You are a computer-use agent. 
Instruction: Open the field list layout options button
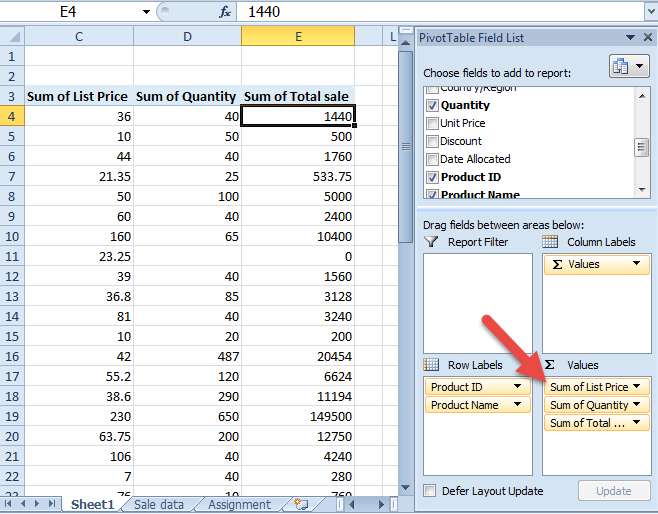[x=629, y=67]
